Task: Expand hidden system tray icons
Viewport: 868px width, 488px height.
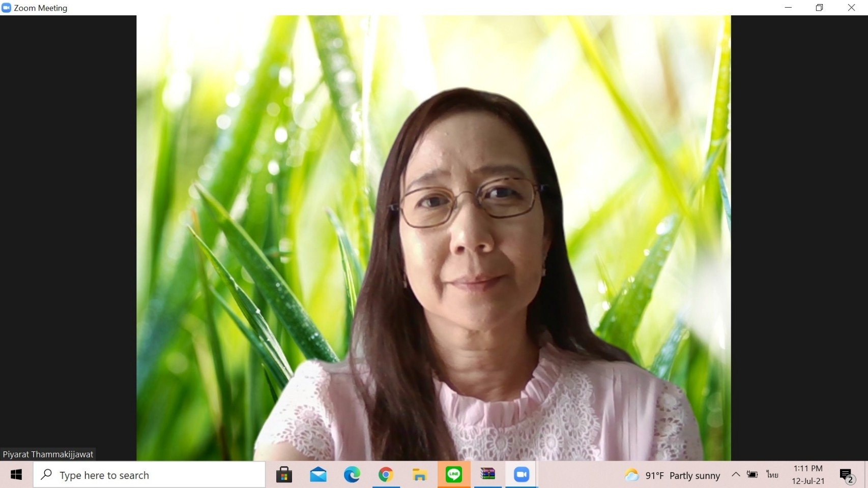Action: [x=736, y=475]
